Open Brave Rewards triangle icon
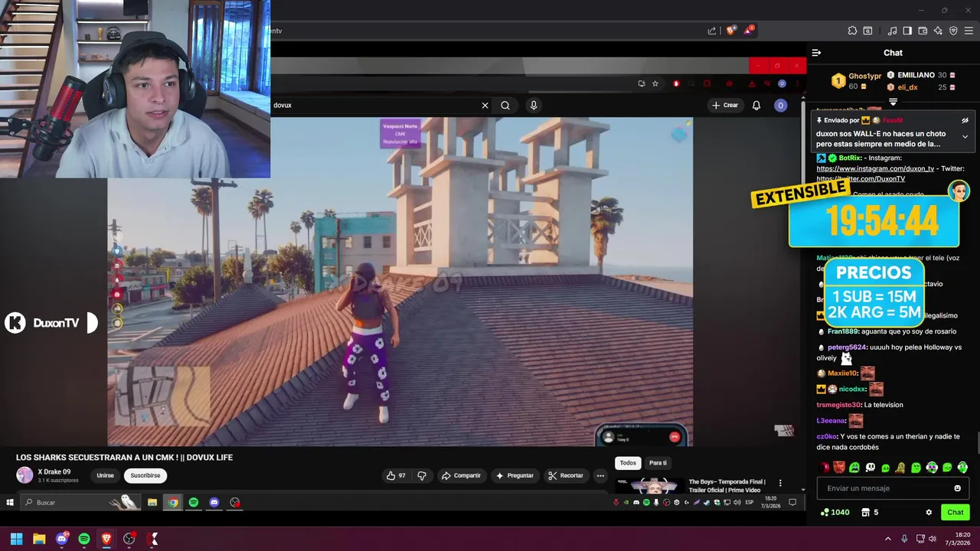980x551 pixels. [x=749, y=31]
